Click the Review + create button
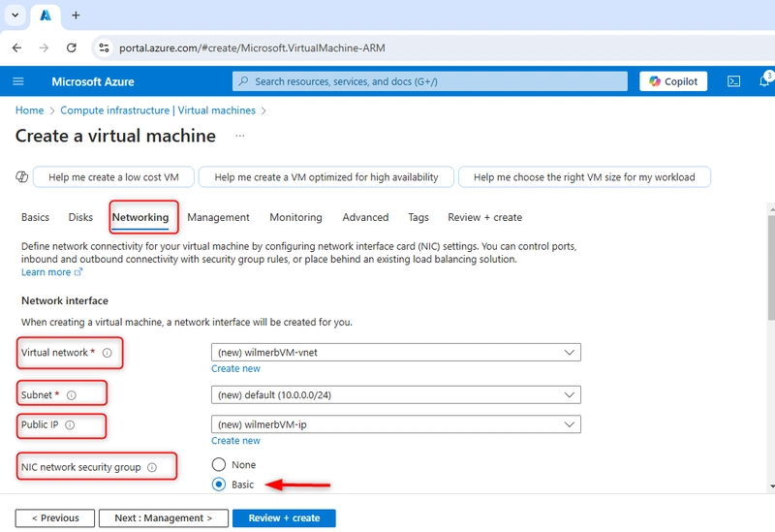775x532 pixels. 284,518
